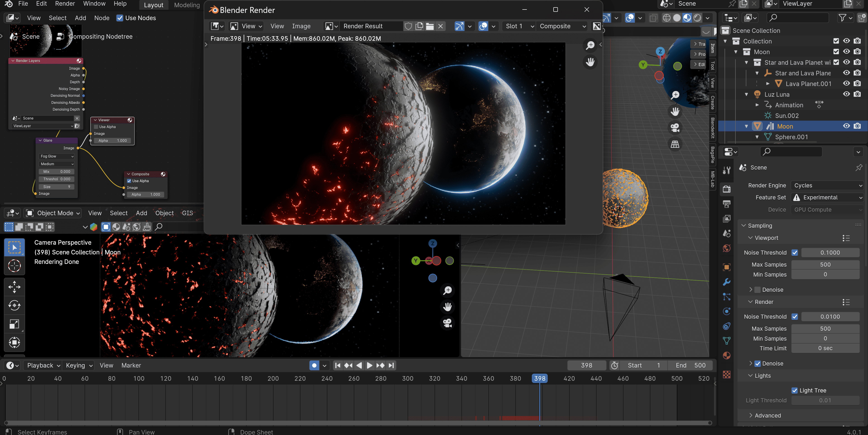Switch to Modeling workspace tab
The height and width of the screenshot is (435, 868).
(187, 5)
